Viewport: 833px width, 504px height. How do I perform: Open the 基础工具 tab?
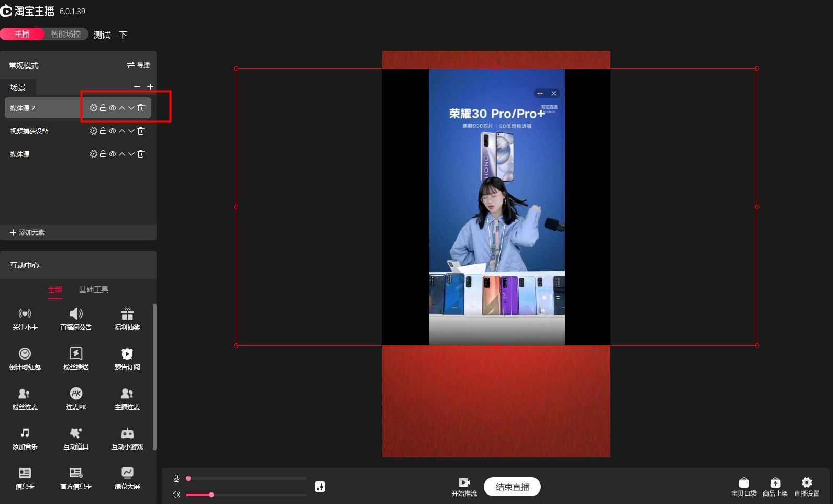[94, 289]
